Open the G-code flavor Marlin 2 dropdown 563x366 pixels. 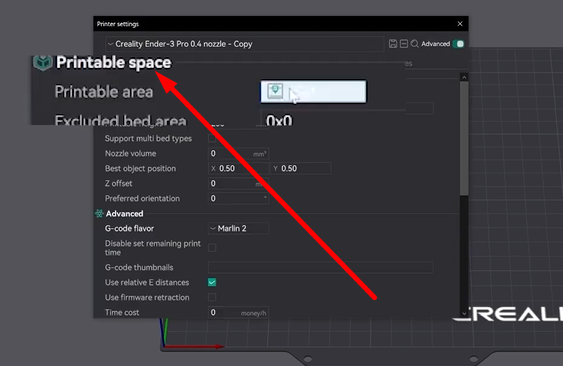tap(238, 228)
